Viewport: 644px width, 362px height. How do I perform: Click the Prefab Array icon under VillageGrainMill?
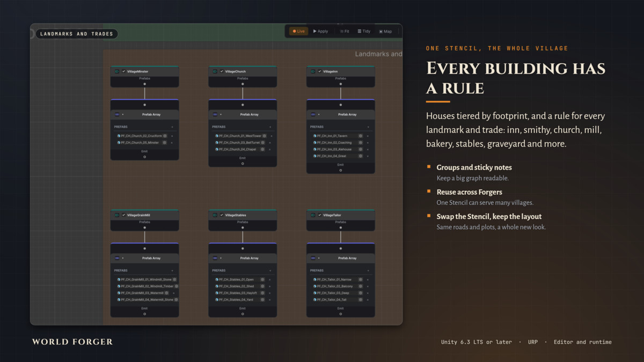click(117, 258)
